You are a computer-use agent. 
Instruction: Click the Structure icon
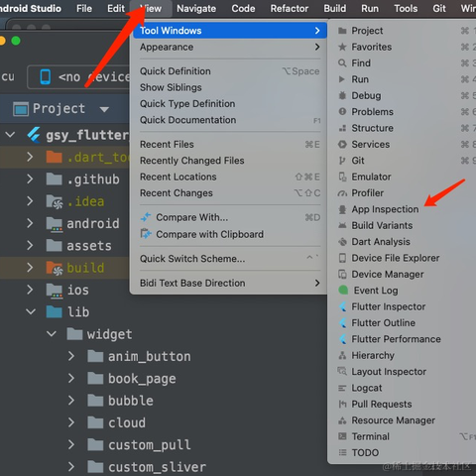342,128
